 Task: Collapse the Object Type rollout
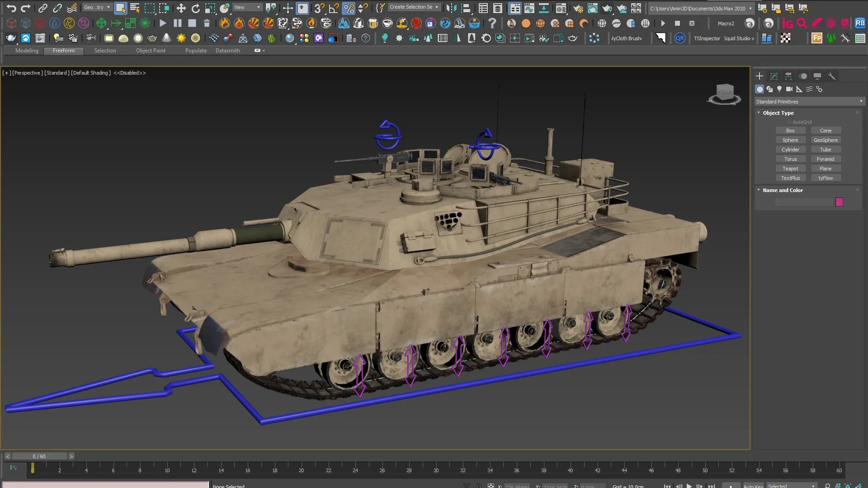pyautogui.click(x=759, y=113)
